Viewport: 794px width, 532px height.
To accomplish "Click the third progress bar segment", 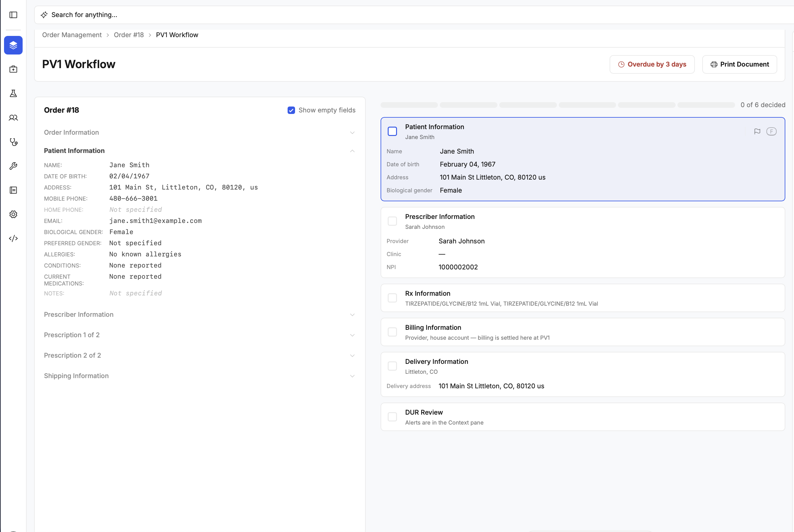I will click(x=528, y=105).
